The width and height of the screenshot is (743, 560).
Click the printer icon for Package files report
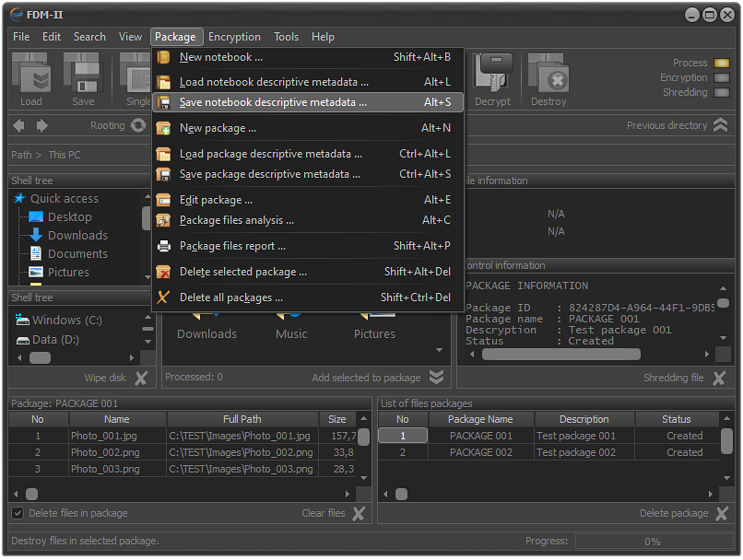click(x=163, y=246)
